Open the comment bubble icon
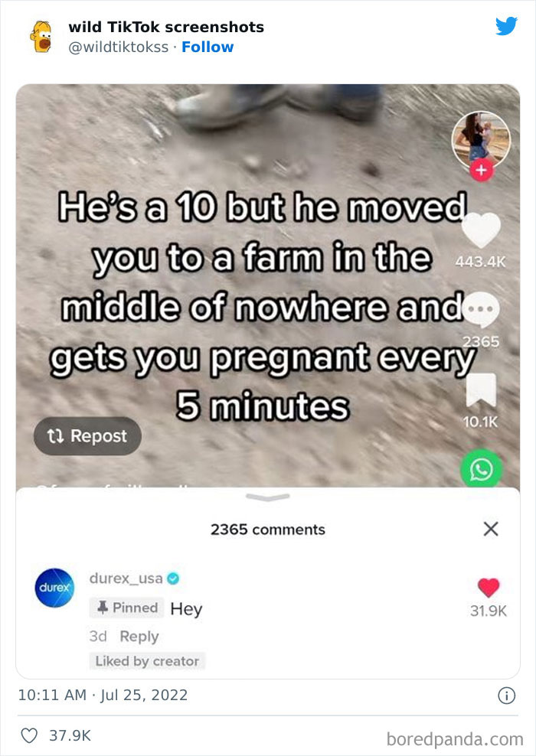The height and width of the screenshot is (756, 536). coord(481,310)
